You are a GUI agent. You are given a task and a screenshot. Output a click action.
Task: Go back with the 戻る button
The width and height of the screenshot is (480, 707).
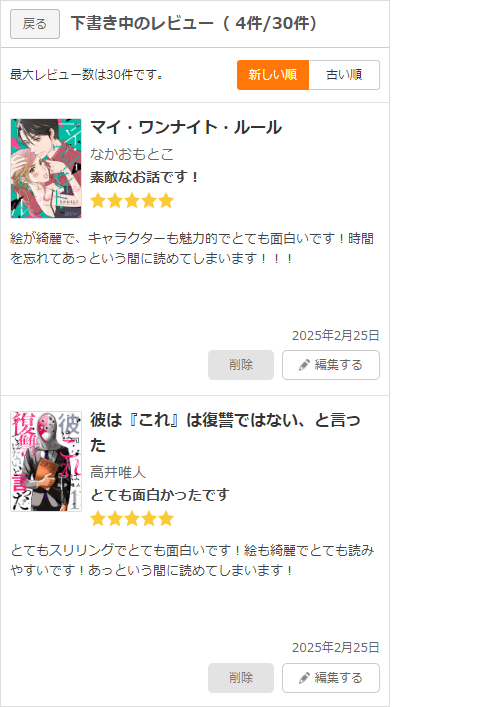pos(35,24)
